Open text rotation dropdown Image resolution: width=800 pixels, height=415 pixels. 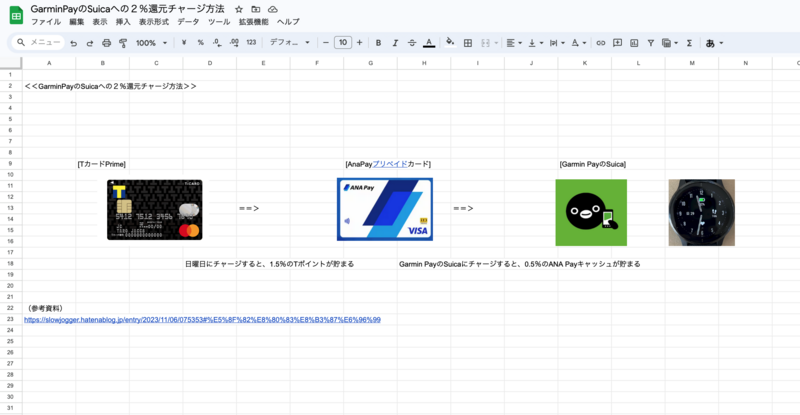coord(578,43)
